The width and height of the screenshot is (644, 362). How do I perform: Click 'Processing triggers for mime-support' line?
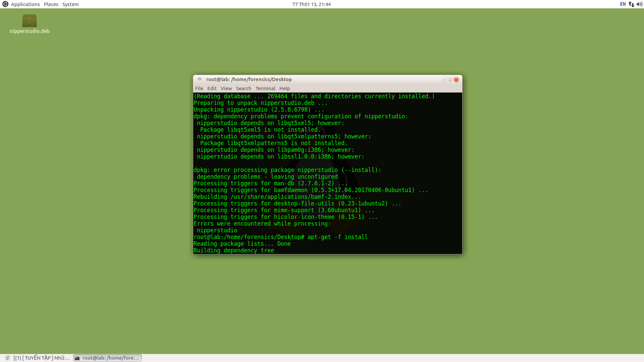[x=284, y=210]
